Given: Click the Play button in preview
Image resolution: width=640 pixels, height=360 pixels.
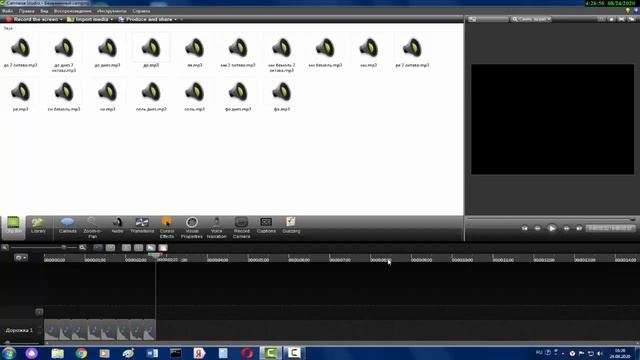Looking at the screenshot, I should click(551, 229).
